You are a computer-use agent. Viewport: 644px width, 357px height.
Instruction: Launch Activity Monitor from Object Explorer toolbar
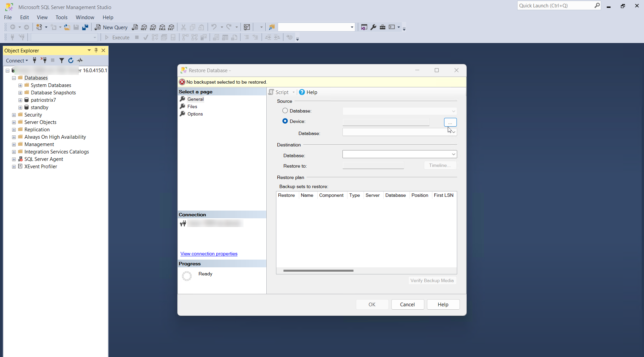click(80, 60)
